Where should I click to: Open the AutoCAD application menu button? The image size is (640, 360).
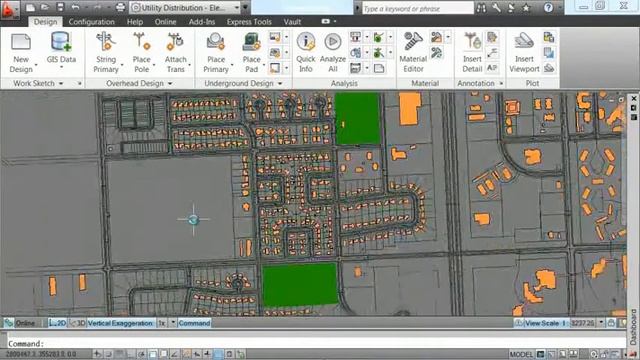[x=9, y=9]
